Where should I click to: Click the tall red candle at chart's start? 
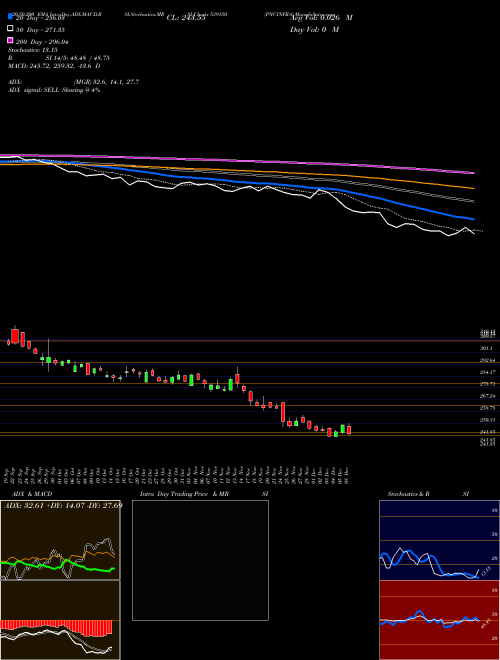pos(15,335)
